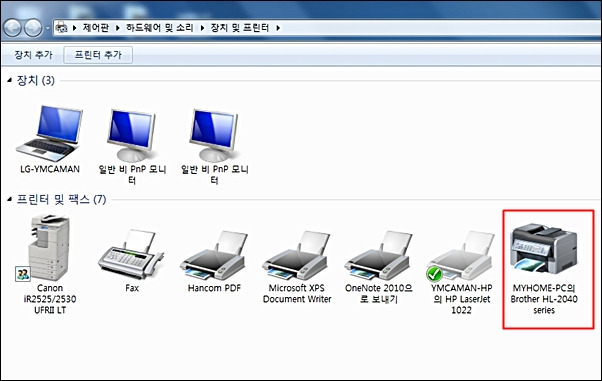Click the Microsoft XPS Document Writer label

(x=296, y=293)
